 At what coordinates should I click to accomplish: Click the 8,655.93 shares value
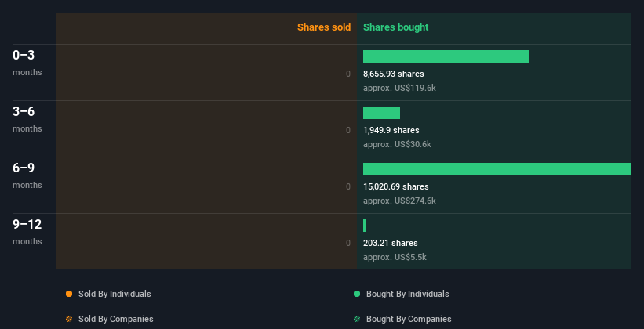point(394,74)
